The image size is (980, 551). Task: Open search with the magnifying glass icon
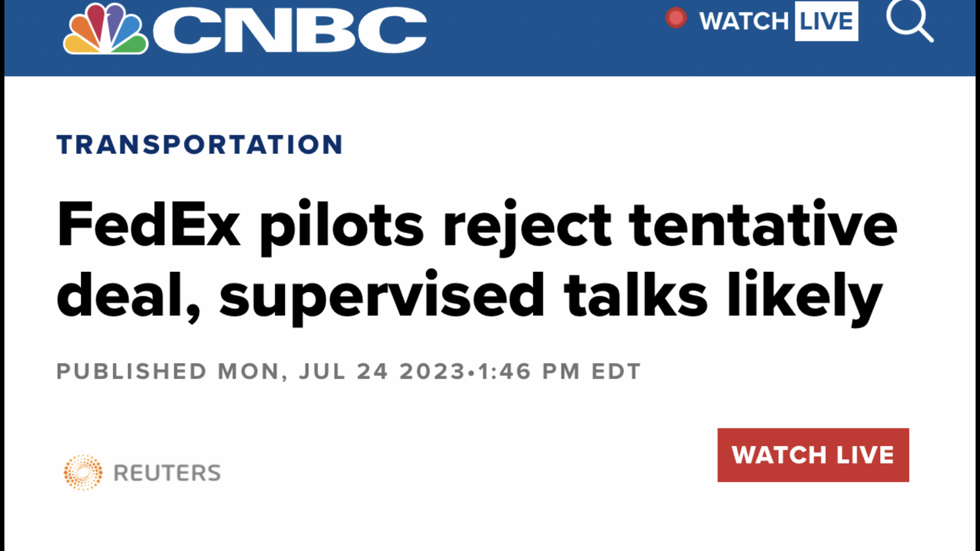coord(910,20)
